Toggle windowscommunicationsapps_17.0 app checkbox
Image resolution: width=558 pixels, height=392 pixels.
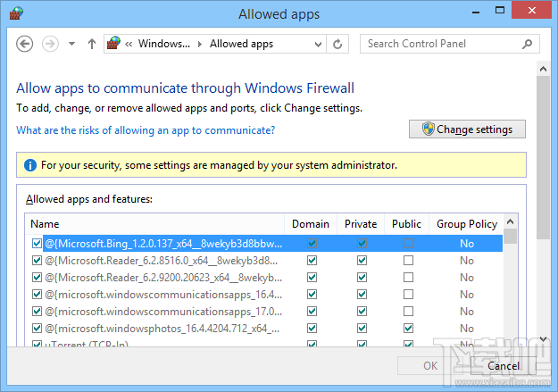[37, 312]
